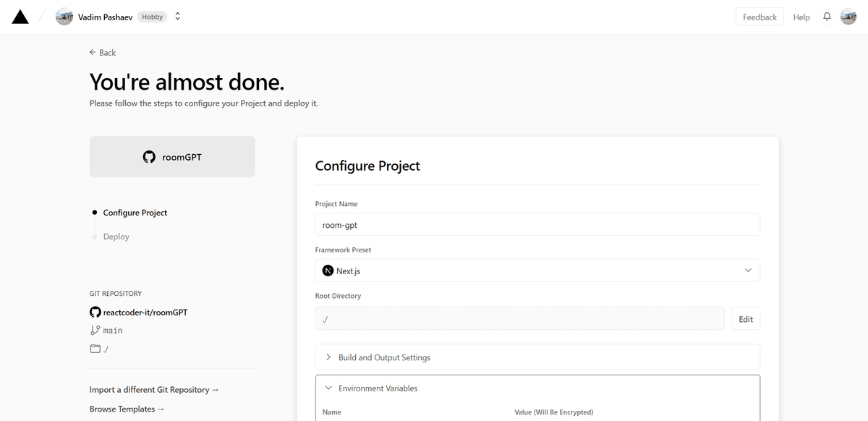Go Back to the previous page
This screenshot has height=421, width=868.
pyautogui.click(x=103, y=53)
